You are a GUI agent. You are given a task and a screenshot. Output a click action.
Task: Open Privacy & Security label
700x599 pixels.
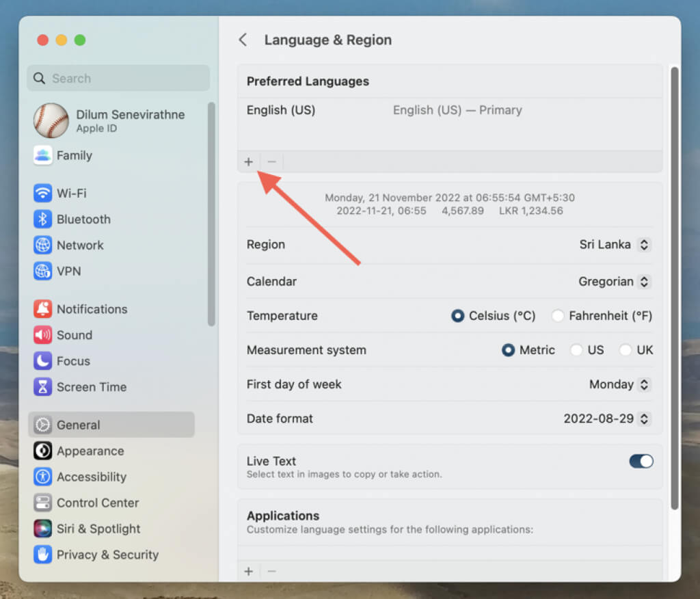coord(107,555)
